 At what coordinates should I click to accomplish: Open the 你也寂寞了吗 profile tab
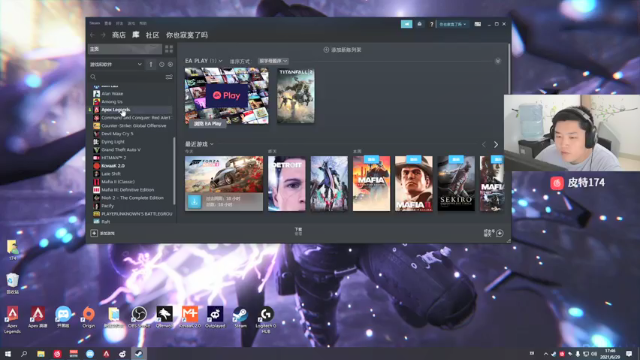point(187,35)
